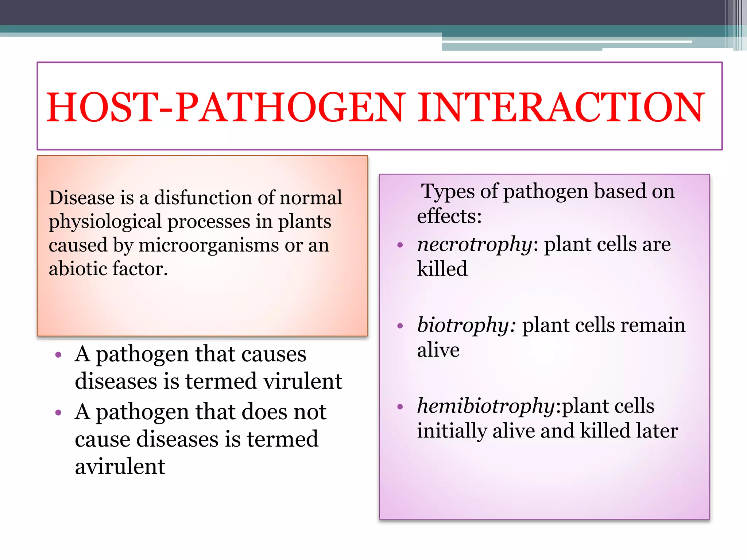Image resolution: width=747 pixels, height=560 pixels.
Task: Click the word 'alive' under biotrophy
Action: (x=438, y=350)
